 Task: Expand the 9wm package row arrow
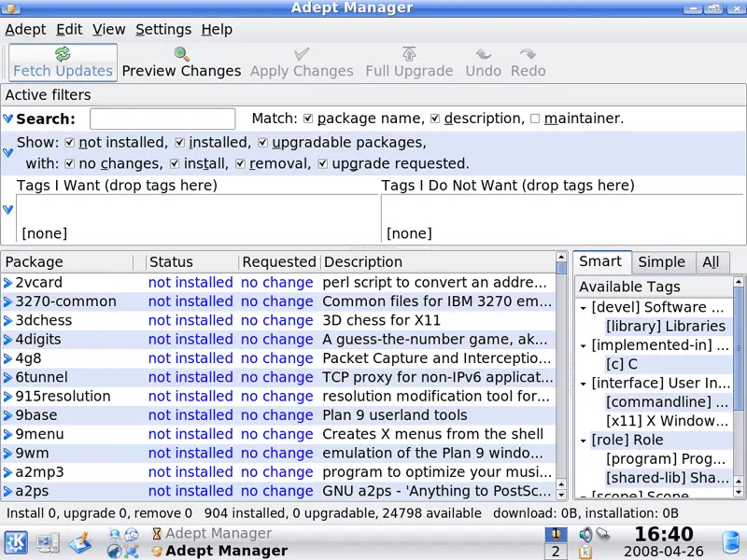pyautogui.click(x=7, y=454)
